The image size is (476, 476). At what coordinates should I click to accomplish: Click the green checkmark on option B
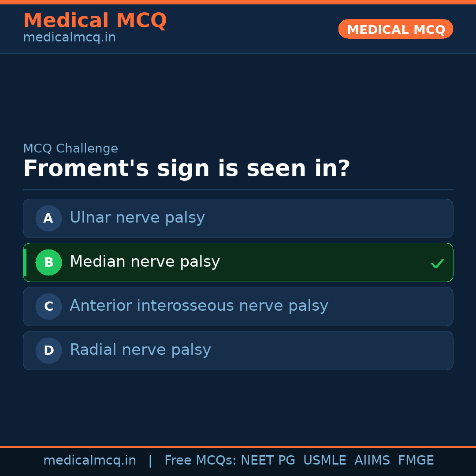437,263
